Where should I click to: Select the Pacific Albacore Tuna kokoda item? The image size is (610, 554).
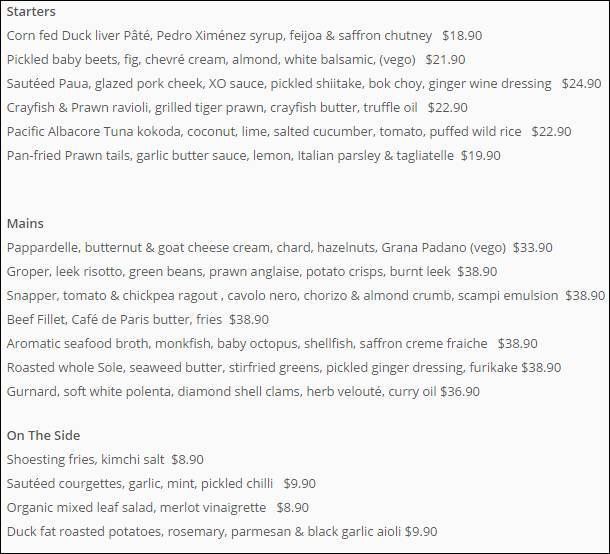click(x=289, y=131)
